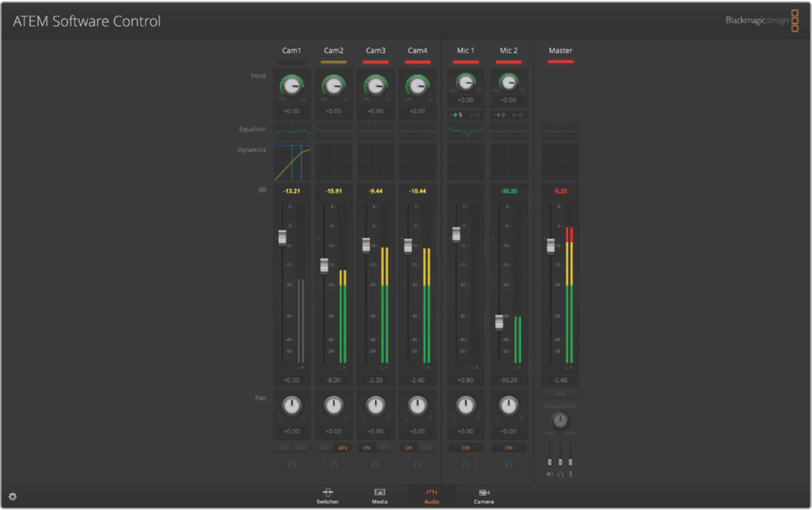
Task: Click the Mic 1 delay arrow control
Action: (x=456, y=115)
